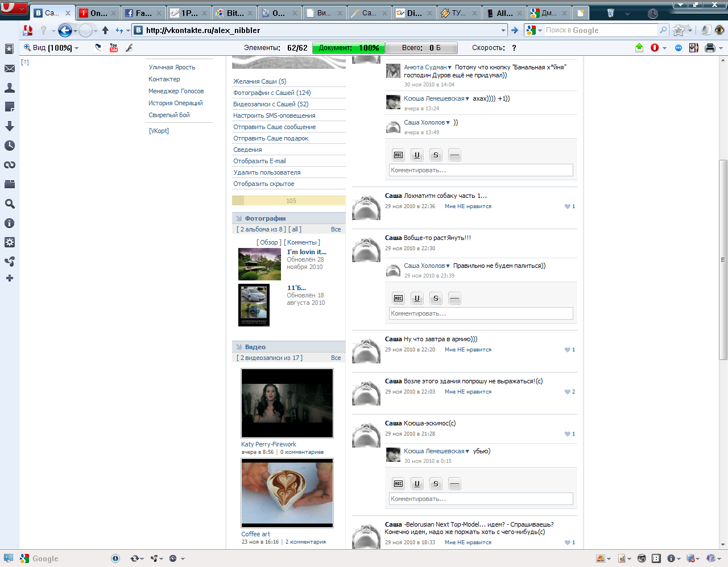Click the strikethrough S formatting icon under Саша Хололов )) comment
Screen dimensions: 728x567
pos(436,155)
